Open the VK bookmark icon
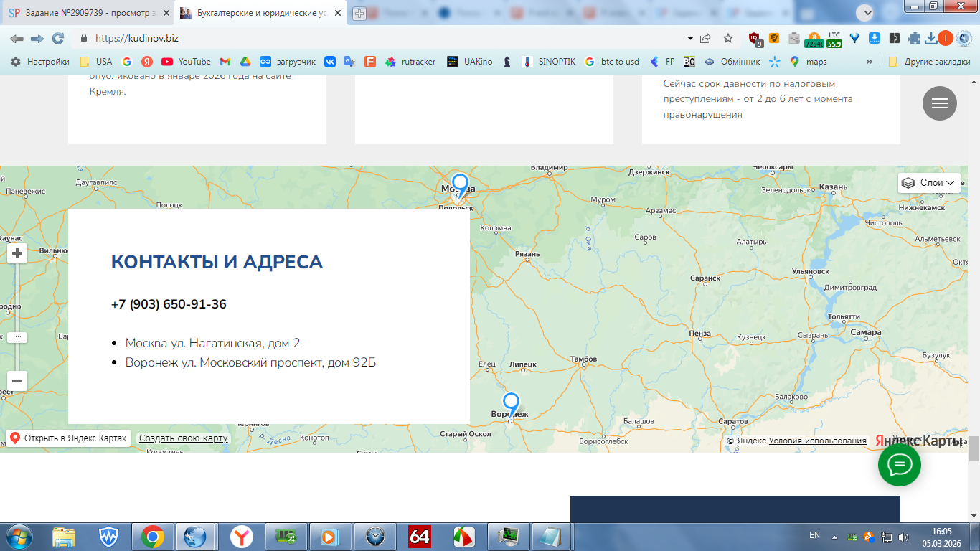This screenshot has width=980, height=551. (x=330, y=62)
